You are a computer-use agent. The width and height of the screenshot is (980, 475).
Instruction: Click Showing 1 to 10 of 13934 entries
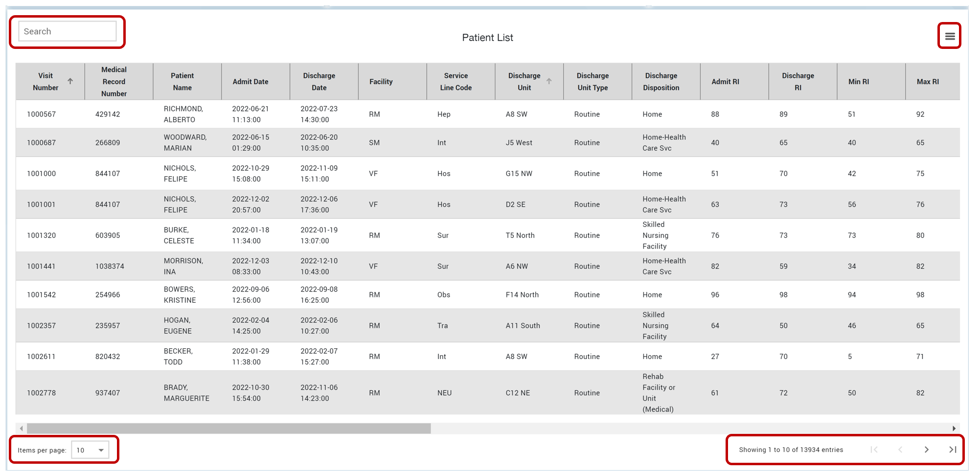791,450
